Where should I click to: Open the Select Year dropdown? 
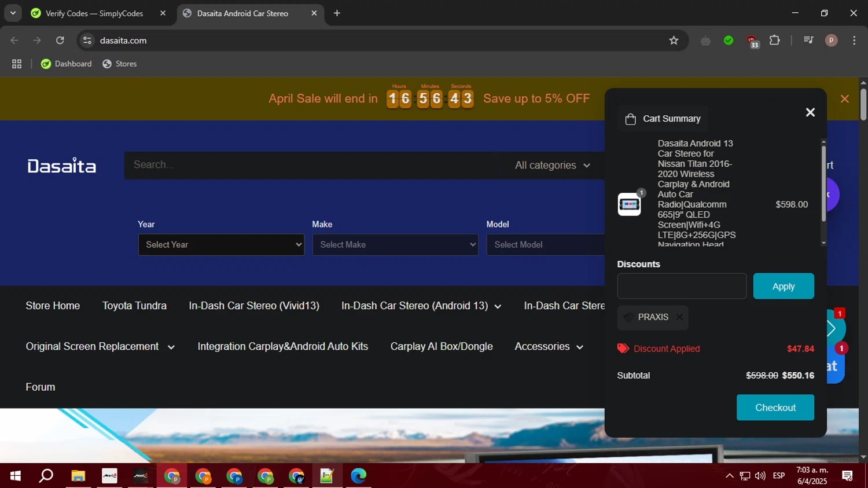(x=221, y=245)
